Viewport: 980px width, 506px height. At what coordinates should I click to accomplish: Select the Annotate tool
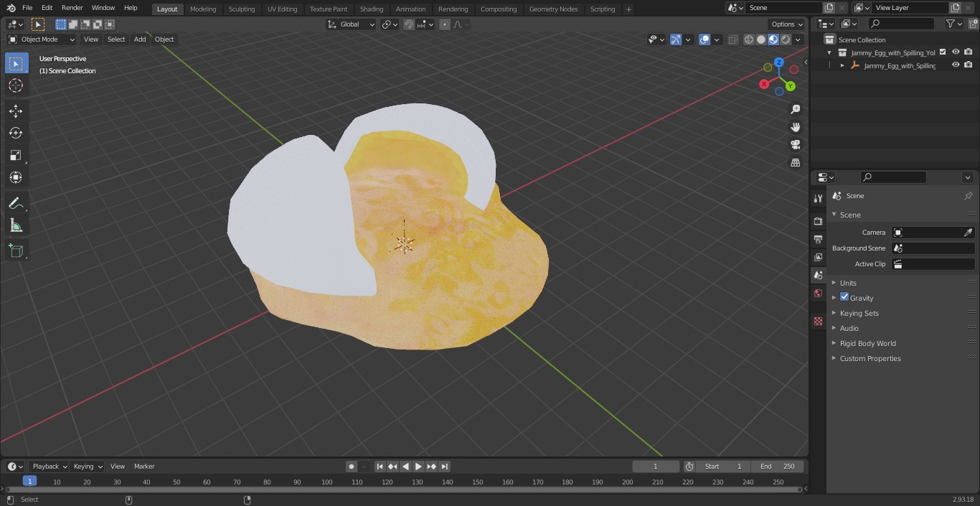(16, 204)
